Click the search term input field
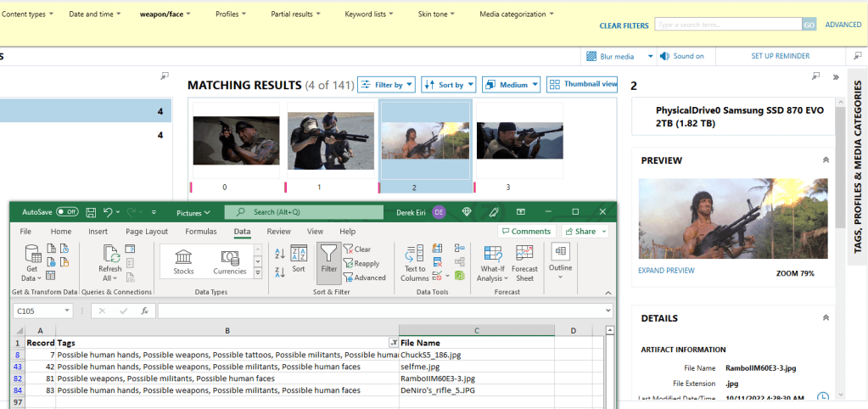Screen dimensions: 868x409 click(727, 25)
